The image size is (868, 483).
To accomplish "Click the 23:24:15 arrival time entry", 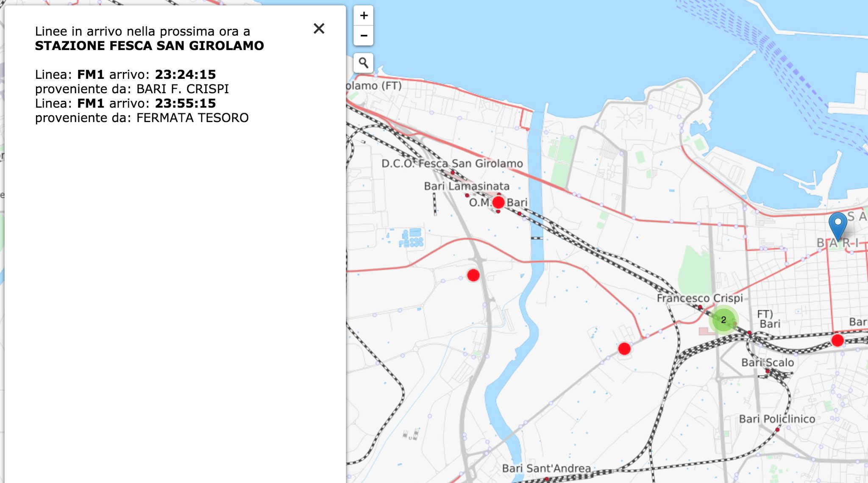I will (x=185, y=75).
